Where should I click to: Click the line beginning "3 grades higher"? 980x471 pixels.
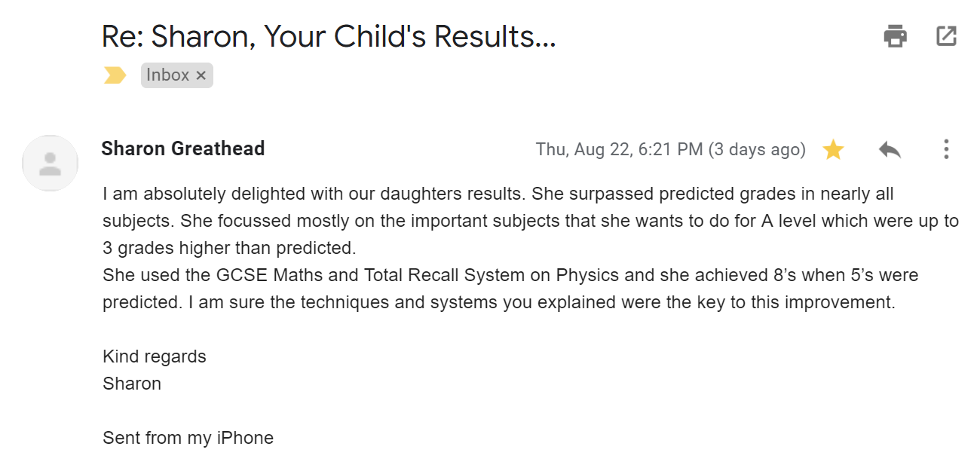coord(228,248)
